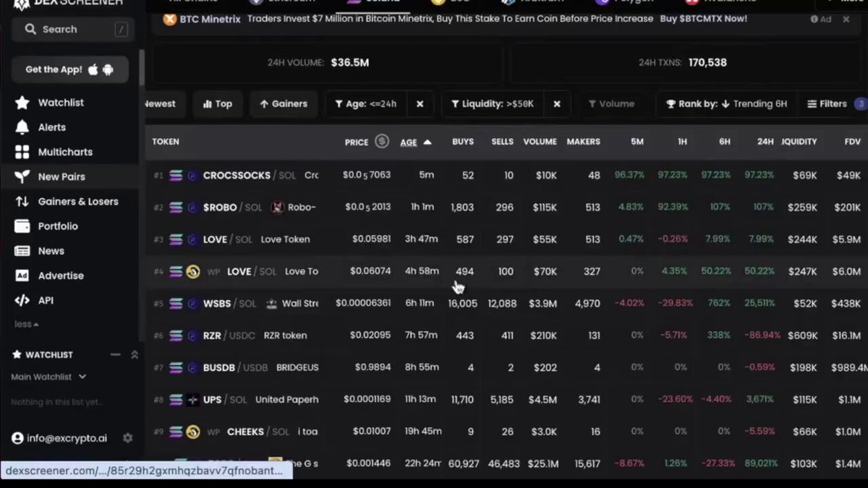Image resolution: width=868 pixels, height=488 pixels.
Task: Sort by the AGE column header
Action: point(409,142)
